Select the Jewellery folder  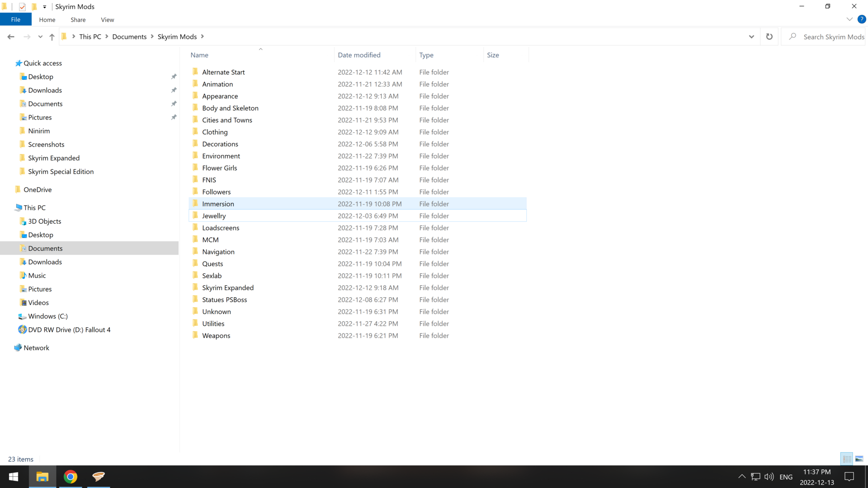[358, 216]
